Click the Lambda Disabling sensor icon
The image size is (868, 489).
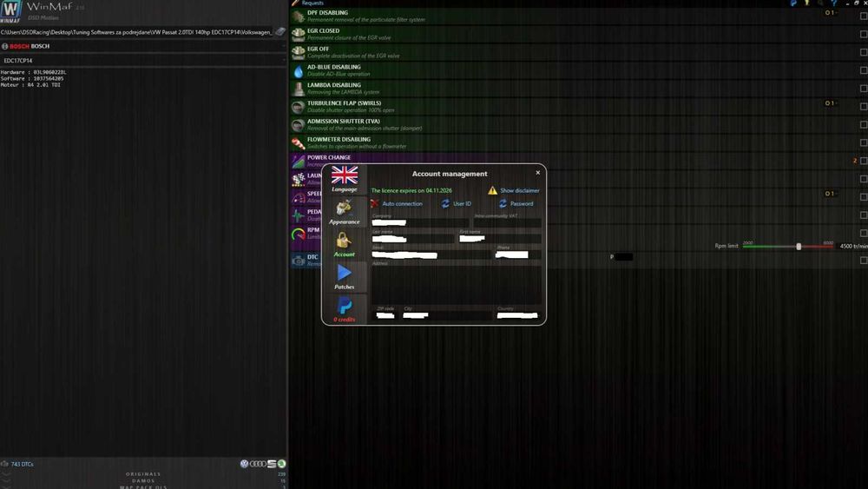(x=298, y=89)
